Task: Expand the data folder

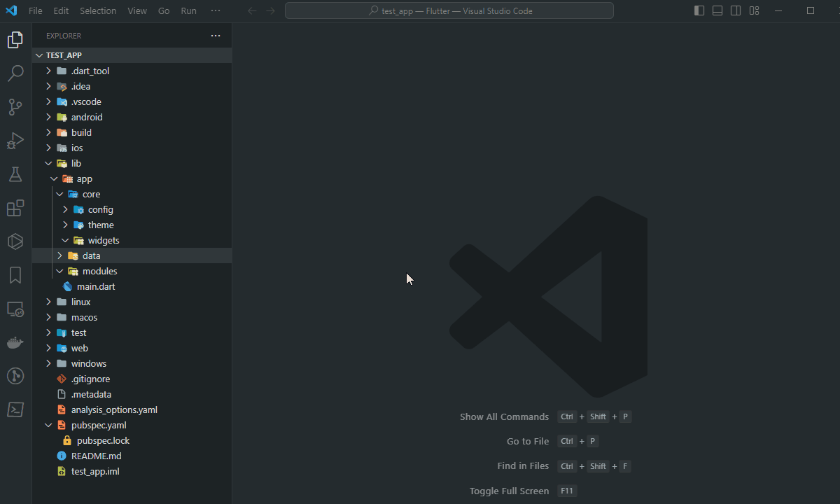Action: (x=59, y=255)
